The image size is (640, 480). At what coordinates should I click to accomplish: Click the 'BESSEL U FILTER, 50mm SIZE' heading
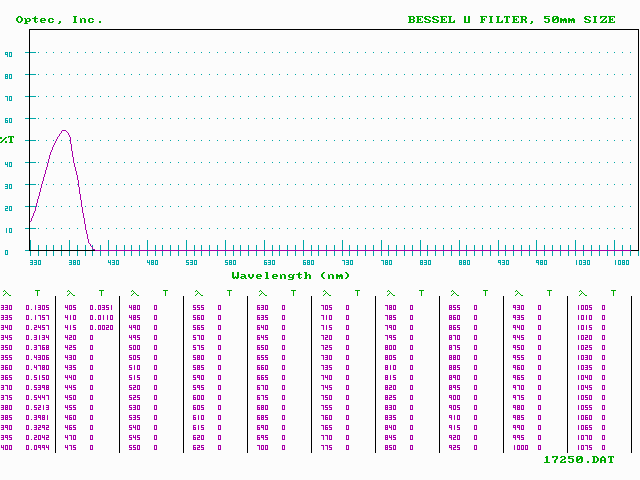click(511, 19)
